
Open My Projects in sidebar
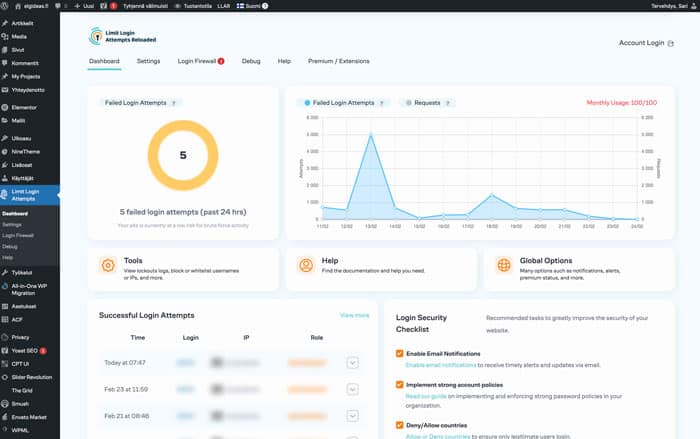point(25,77)
